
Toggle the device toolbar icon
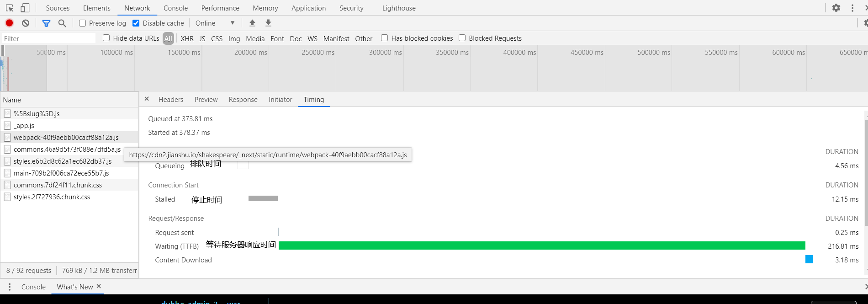(x=25, y=8)
